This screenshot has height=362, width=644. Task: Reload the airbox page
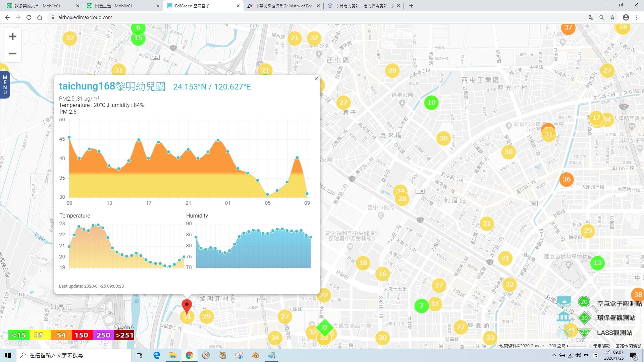[x=29, y=17]
